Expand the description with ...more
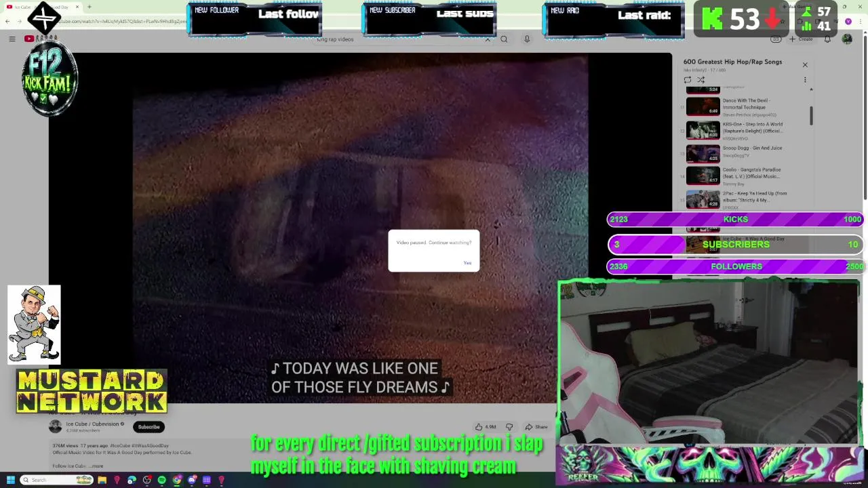 pos(96,466)
